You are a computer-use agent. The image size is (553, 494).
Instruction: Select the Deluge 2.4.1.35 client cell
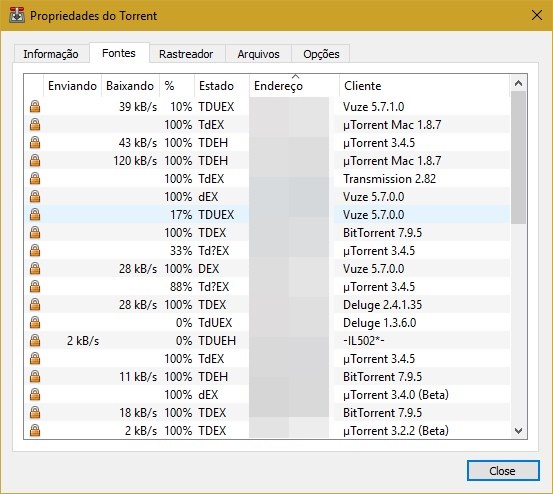(382, 304)
